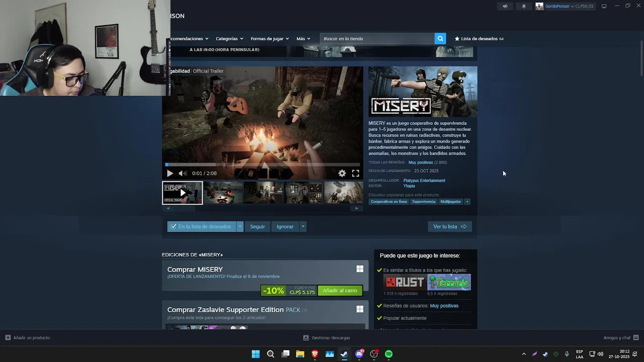Open trailer video settings gear
Viewport: 644px width, 362px height.
tap(342, 173)
